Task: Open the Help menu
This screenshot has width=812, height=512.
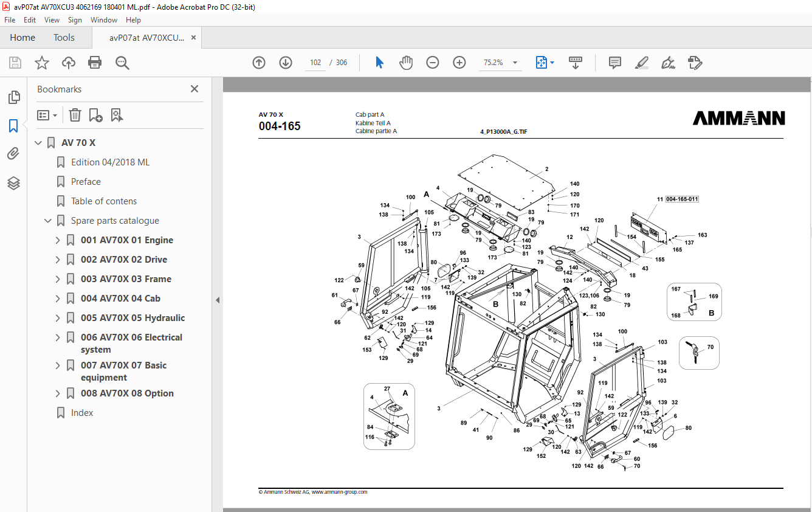Action: (x=133, y=20)
